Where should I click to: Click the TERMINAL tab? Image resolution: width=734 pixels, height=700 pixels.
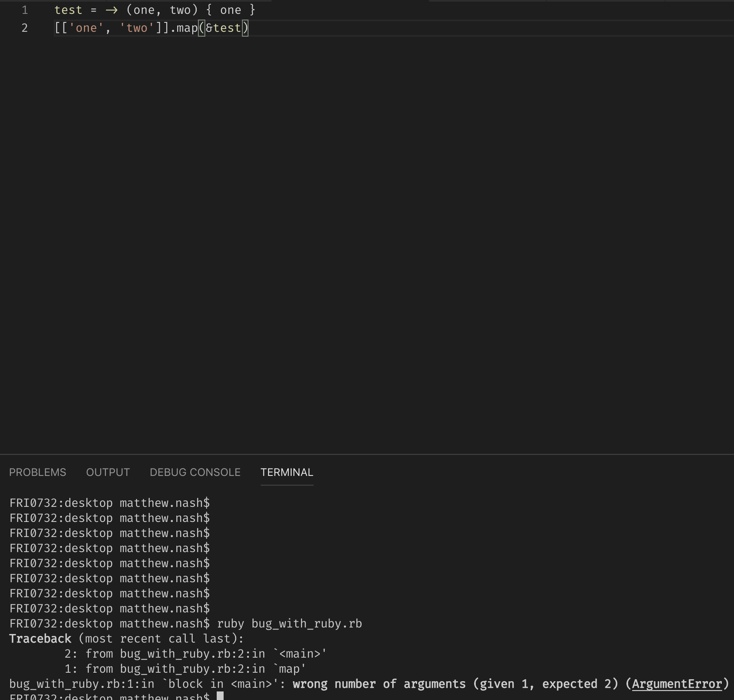[287, 472]
